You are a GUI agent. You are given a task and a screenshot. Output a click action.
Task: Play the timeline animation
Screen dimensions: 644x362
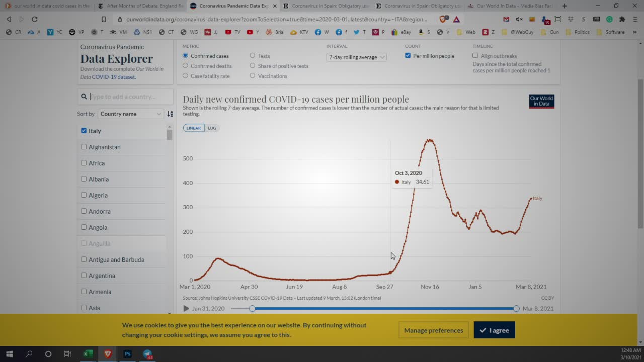186,309
